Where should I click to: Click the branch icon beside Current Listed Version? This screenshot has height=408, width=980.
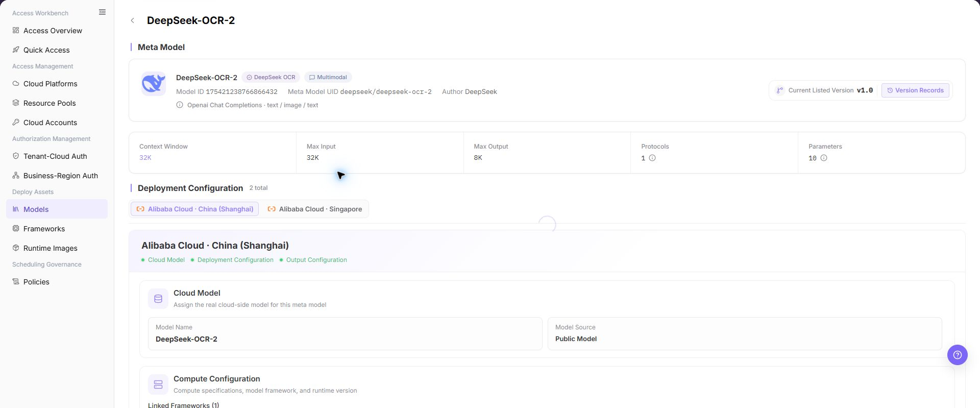click(780, 90)
